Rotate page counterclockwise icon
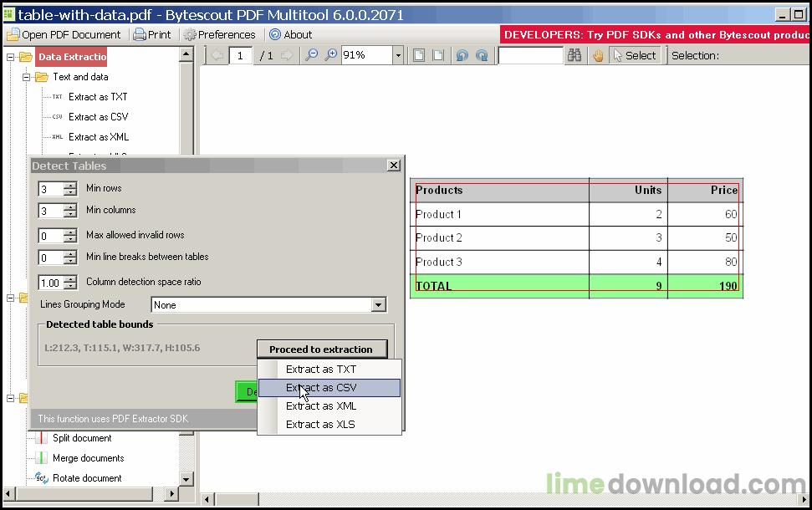The height and width of the screenshot is (510, 812). 462,55
